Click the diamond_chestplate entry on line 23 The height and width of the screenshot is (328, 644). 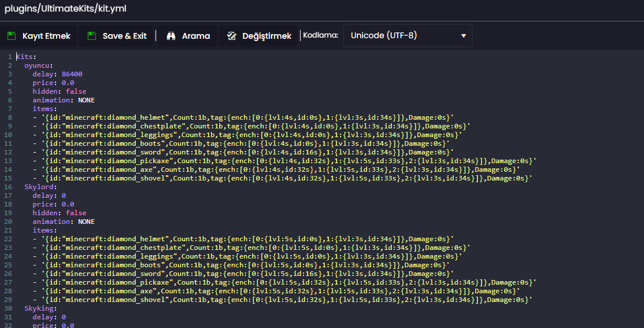pyautogui.click(x=251, y=248)
